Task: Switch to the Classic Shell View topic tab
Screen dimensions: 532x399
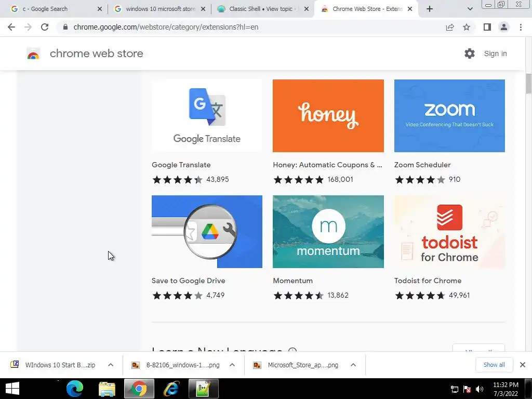Action: [x=263, y=9]
